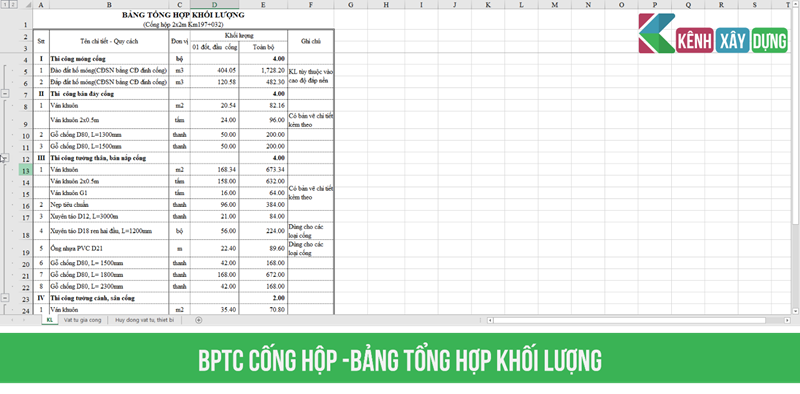
Task: Collapse the outline group at row 23
Action: pyautogui.click(x=5, y=298)
